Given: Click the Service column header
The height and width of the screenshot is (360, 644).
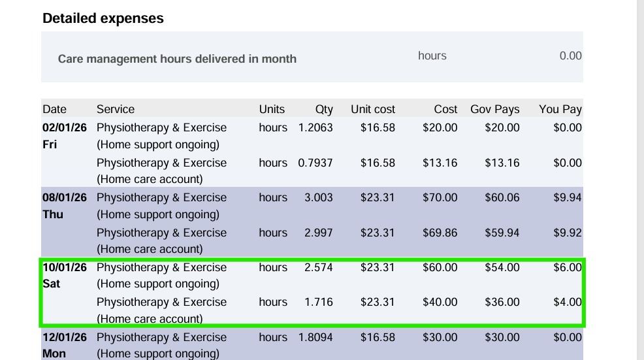Looking at the screenshot, I should click(x=116, y=109).
